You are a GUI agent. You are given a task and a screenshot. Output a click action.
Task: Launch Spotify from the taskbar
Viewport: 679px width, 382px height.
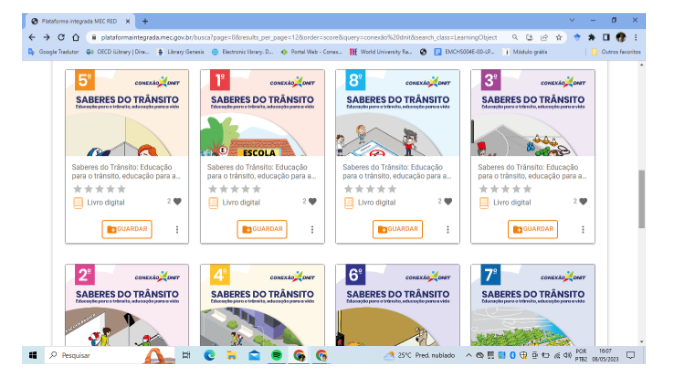276,356
